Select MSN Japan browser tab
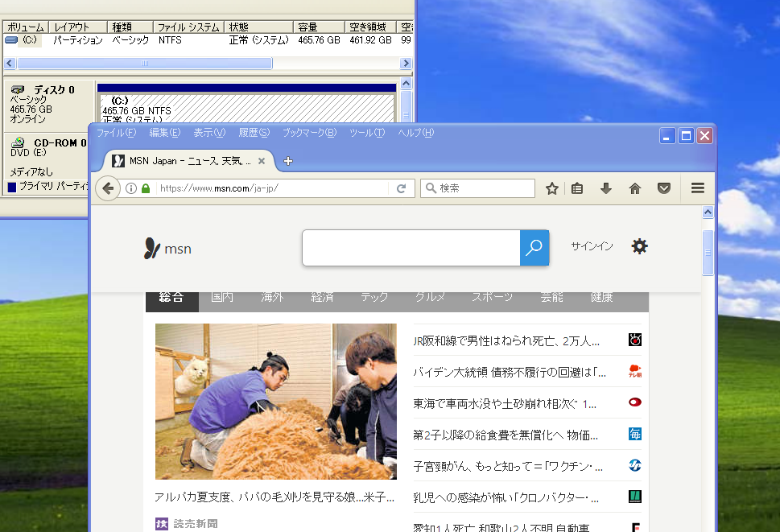The image size is (780, 532). click(188, 161)
